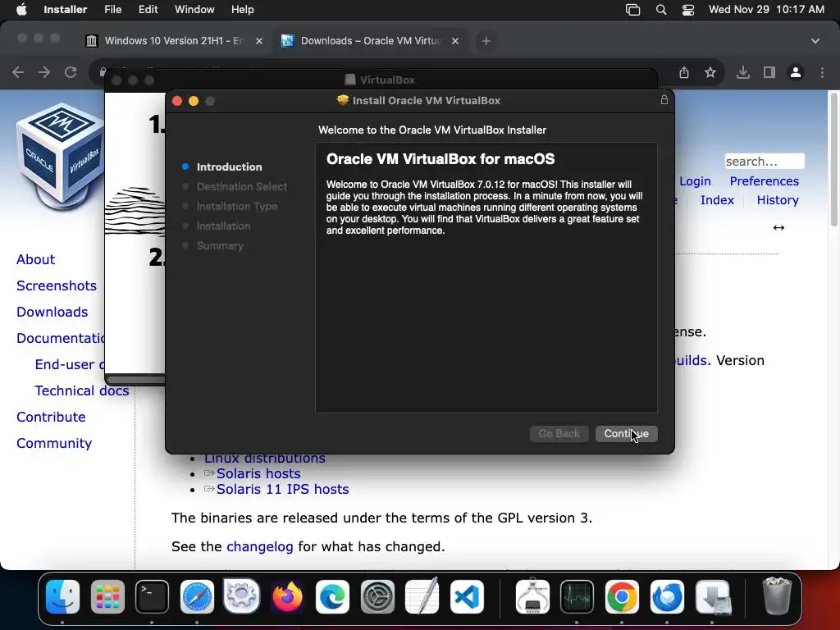Viewport: 840px width, 630px height.
Task: Click the double-arrow width toggle on webpage
Action: (778, 228)
